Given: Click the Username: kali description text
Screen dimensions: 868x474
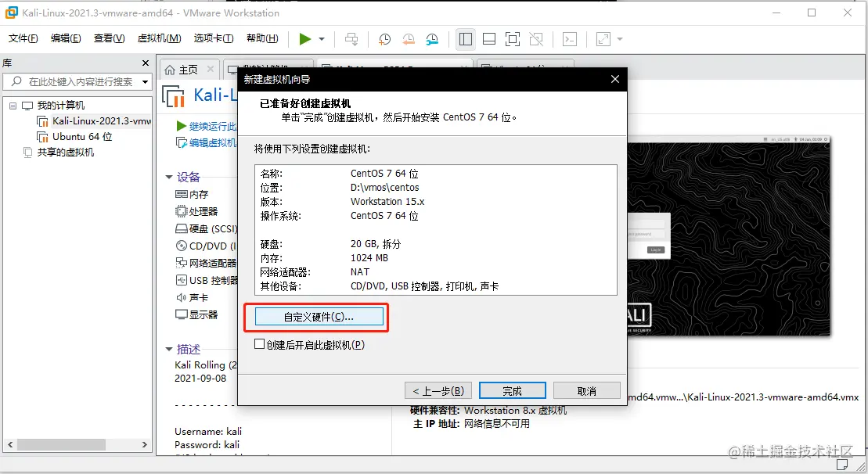Looking at the screenshot, I should (x=208, y=431).
